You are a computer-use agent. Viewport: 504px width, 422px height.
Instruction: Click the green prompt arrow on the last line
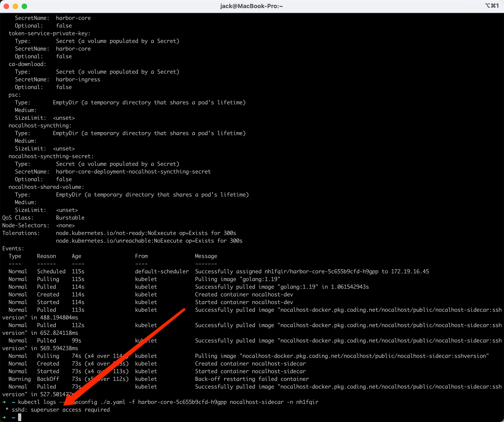pyautogui.click(x=4, y=417)
